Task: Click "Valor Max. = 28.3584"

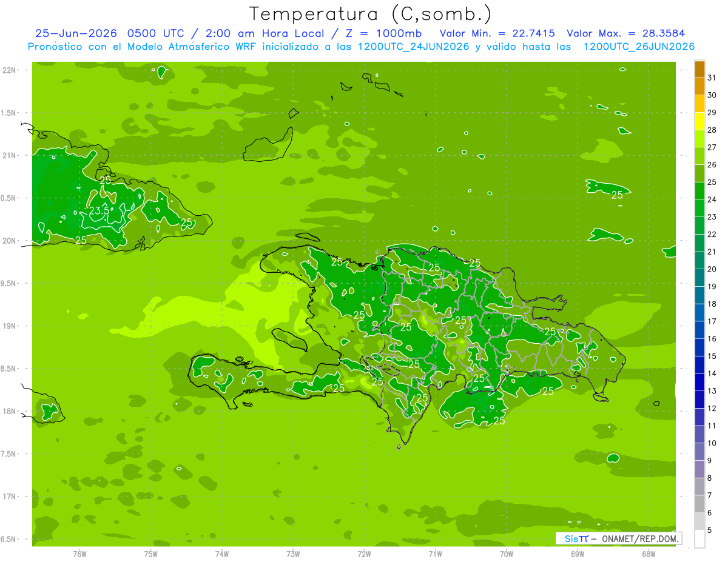Action: pos(627,33)
